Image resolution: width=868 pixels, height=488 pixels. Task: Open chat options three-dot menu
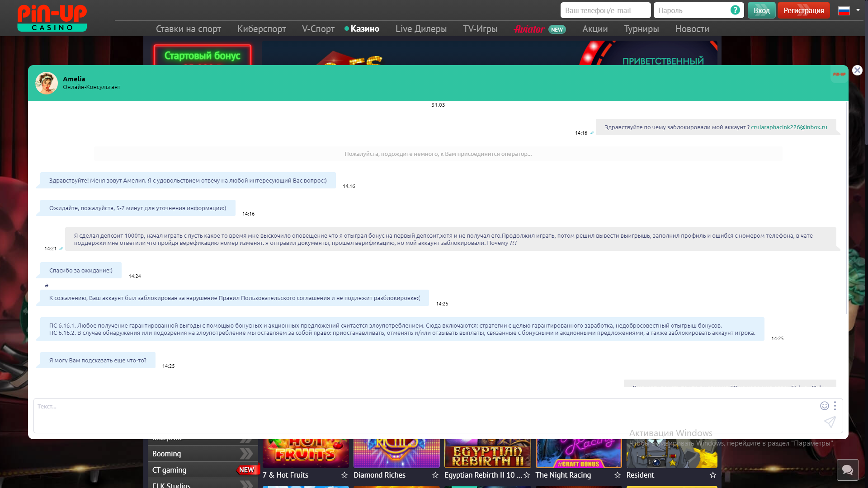835,406
